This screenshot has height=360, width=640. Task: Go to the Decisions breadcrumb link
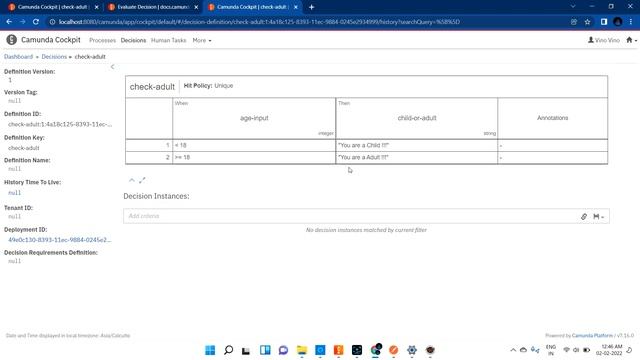(x=54, y=57)
